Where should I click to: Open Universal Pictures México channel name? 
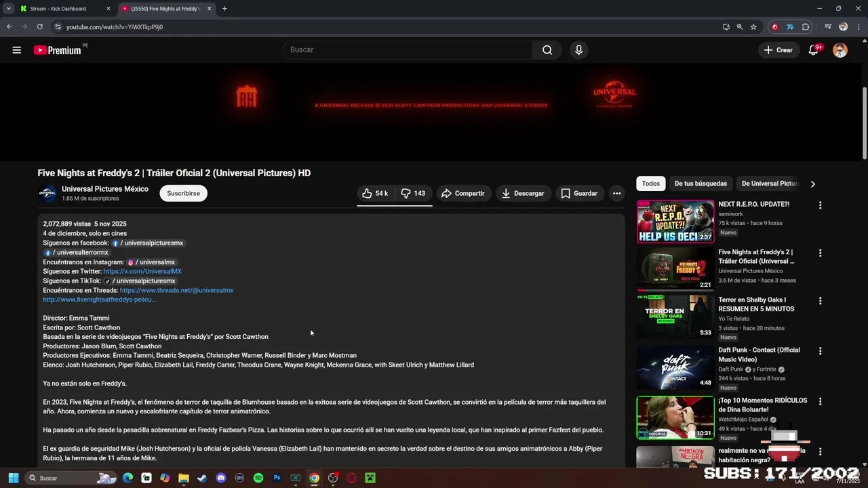pyautogui.click(x=105, y=189)
